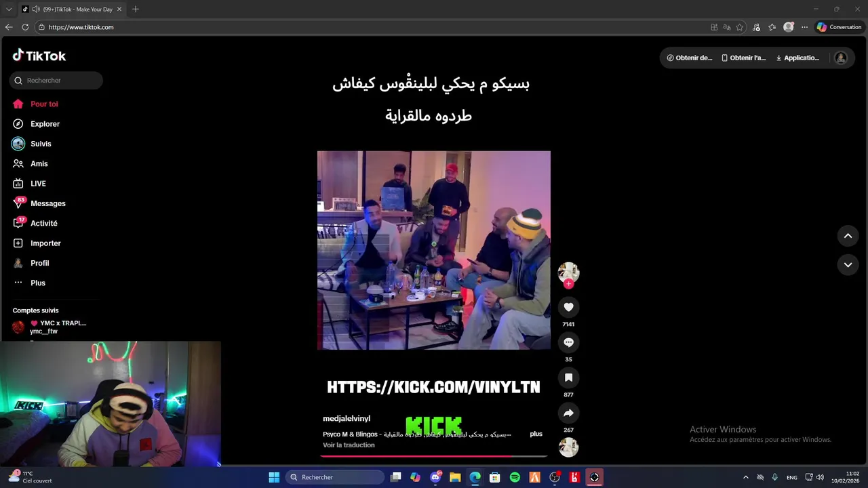
Task: Open Profil in sidebar
Action: click(31, 263)
